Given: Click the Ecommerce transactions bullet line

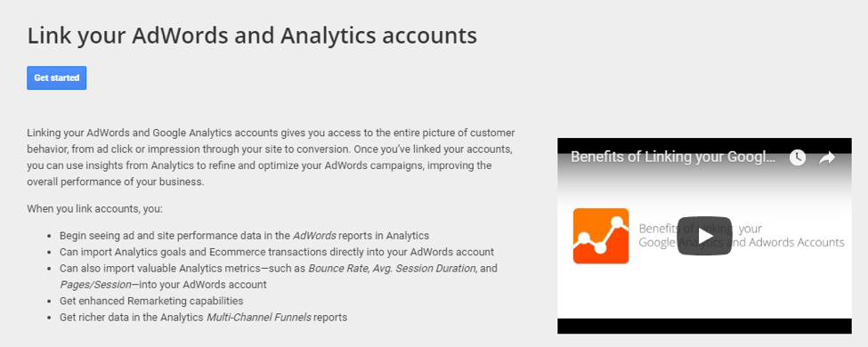Looking at the screenshot, I should [277, 252].
